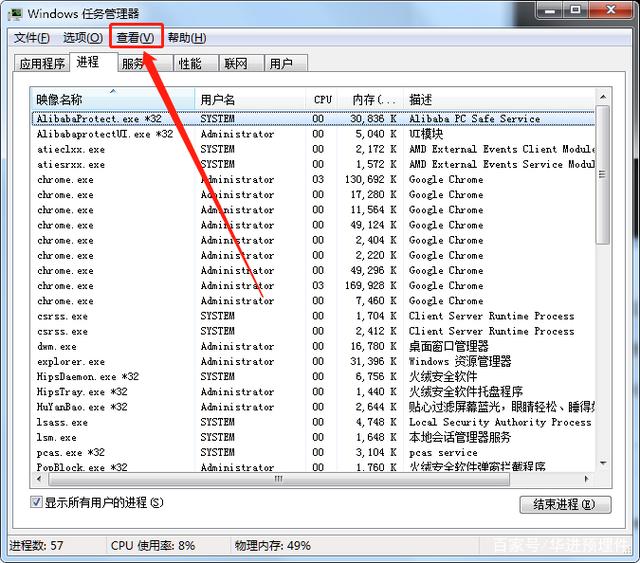Image resolution: width=640 pixels, height=563 pixels.
Task: Click the 桌面窗口管理器 description cell
Action: [449, 347]
